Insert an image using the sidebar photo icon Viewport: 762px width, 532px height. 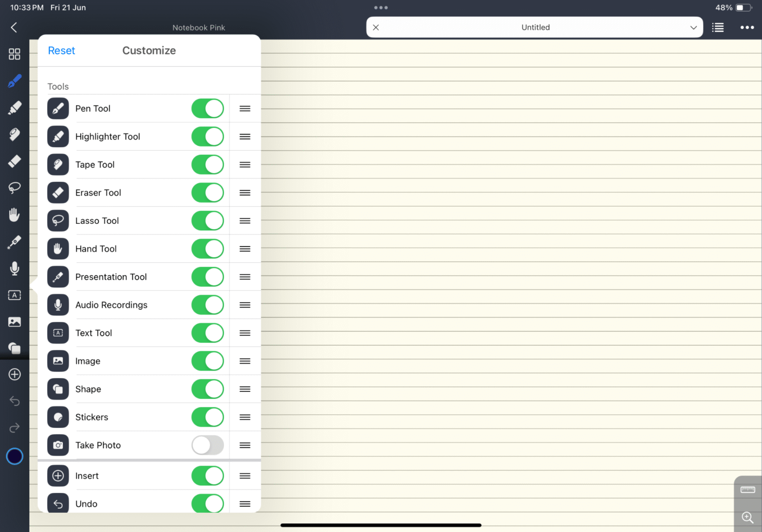[14, 321]
